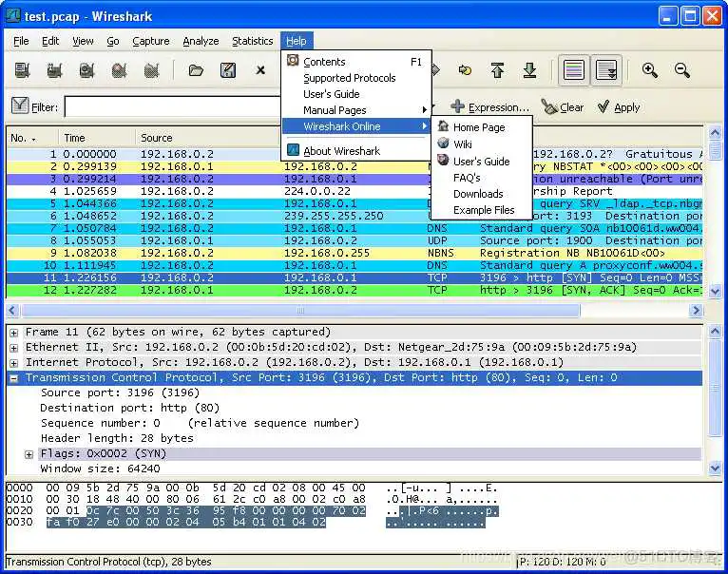
Task: Select packet 12 SYN, ACK row
Action: 354,290
